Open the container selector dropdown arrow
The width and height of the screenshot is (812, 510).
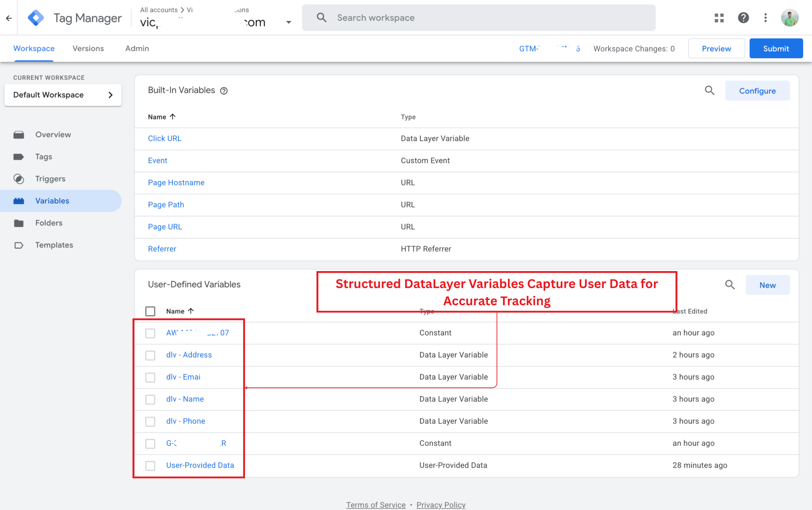(289, 22)
